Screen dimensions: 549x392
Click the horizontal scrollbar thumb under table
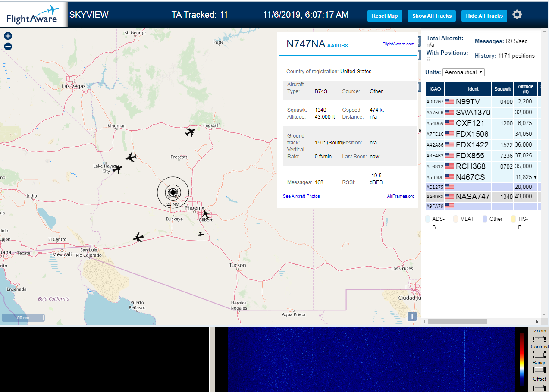pyautogui.click(x=457, y=322)
